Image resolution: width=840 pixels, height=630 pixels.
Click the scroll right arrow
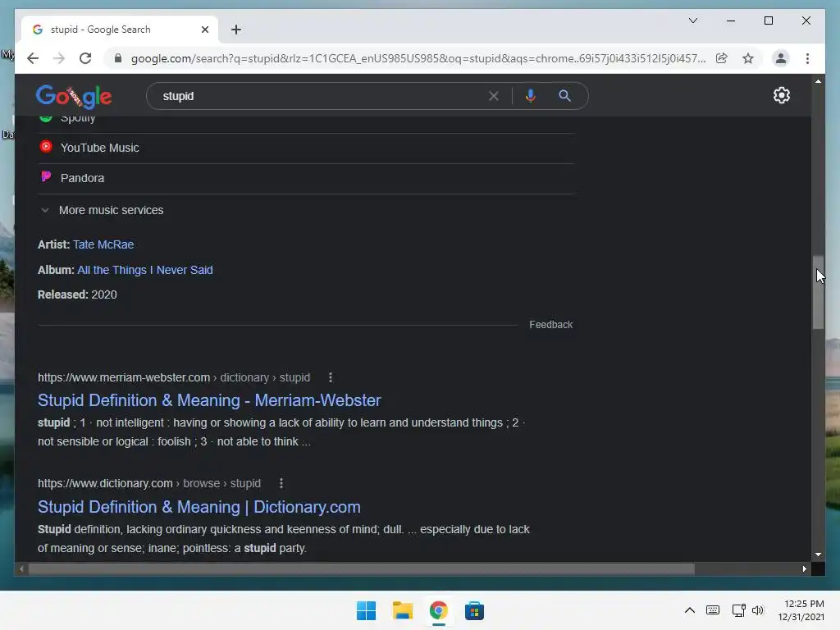pos(804,569)
